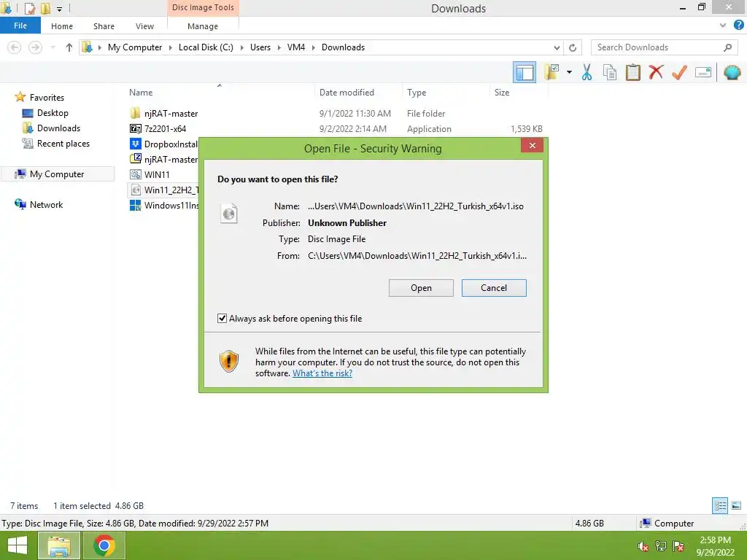Click My Computer in the address bar
Viewport: 747px width, 560px height.
(135, 47)
